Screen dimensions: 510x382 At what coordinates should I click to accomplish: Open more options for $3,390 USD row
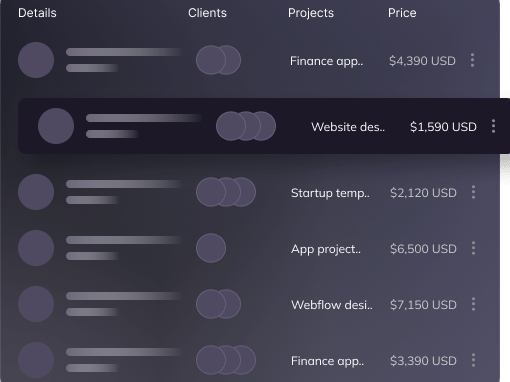(x=473, y=360)
